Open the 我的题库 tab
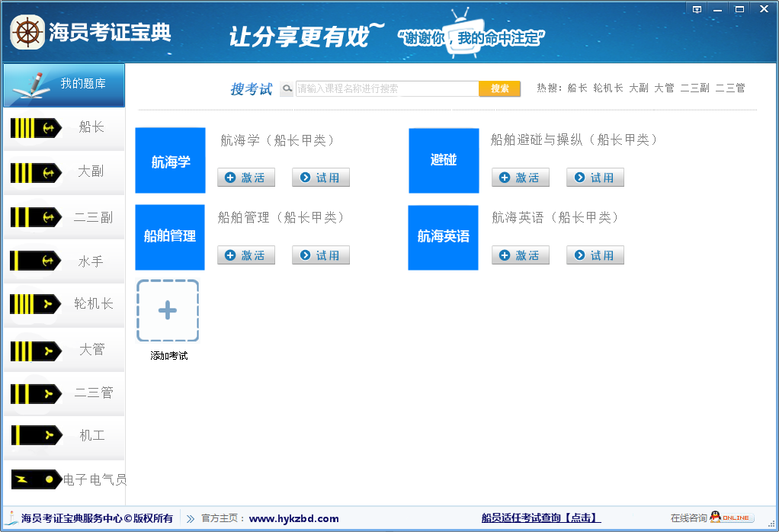This screenshot has width=779, height=532. tap(64, 85)
